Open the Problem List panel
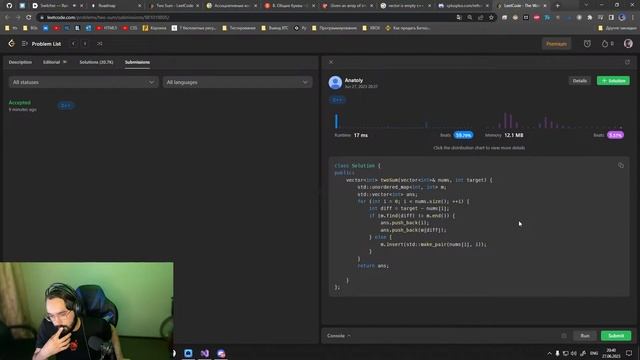640x360 pixels. 42,44
